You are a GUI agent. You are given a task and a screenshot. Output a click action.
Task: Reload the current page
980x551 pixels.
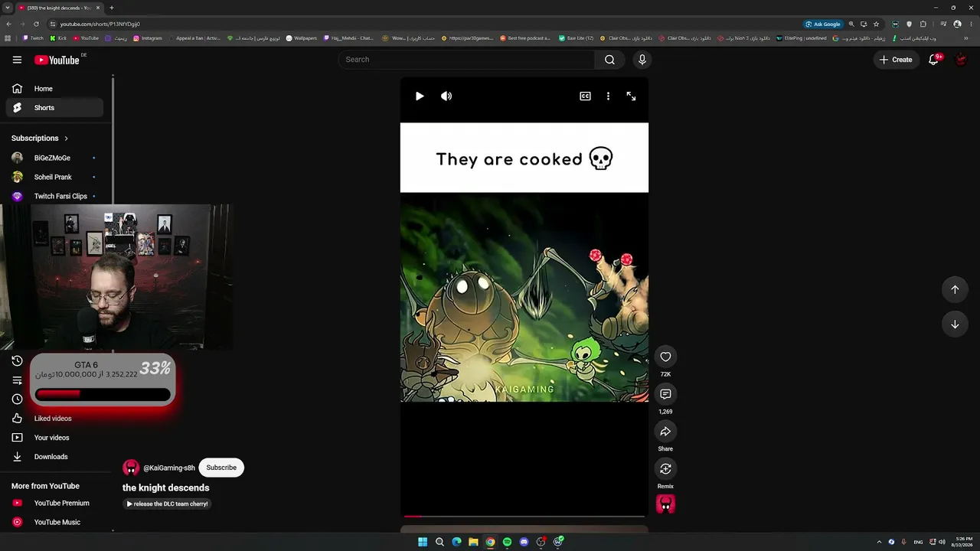click(36, 24)
